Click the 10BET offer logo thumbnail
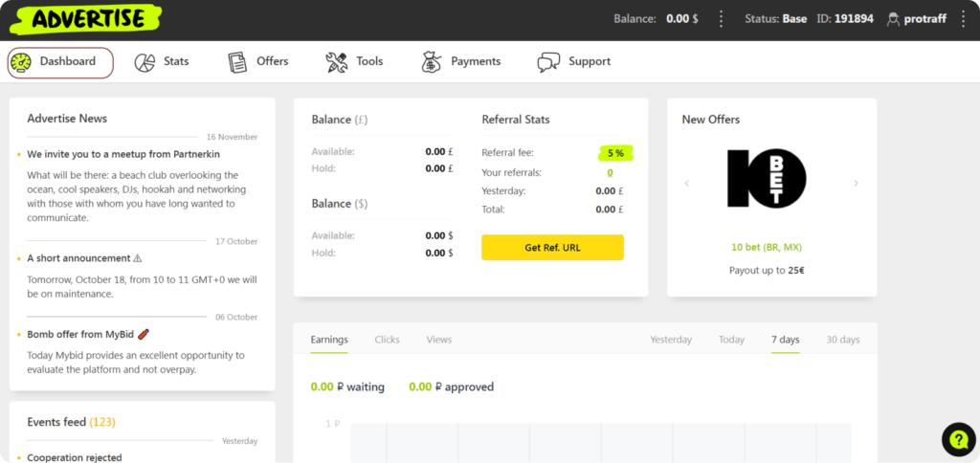The height and width of the screenshot is (463, 980). (767, 181)
